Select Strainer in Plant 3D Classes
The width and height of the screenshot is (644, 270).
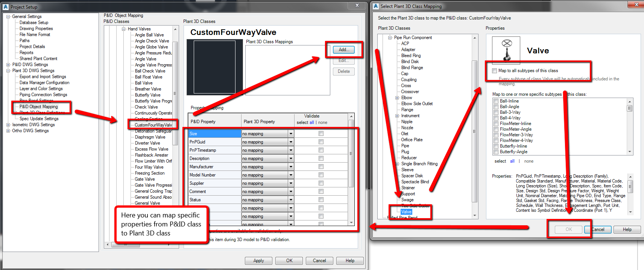coord(408,188)
